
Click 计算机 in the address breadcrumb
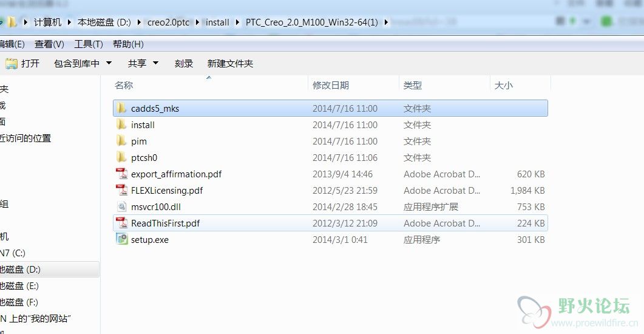click(x=47, y=22)
